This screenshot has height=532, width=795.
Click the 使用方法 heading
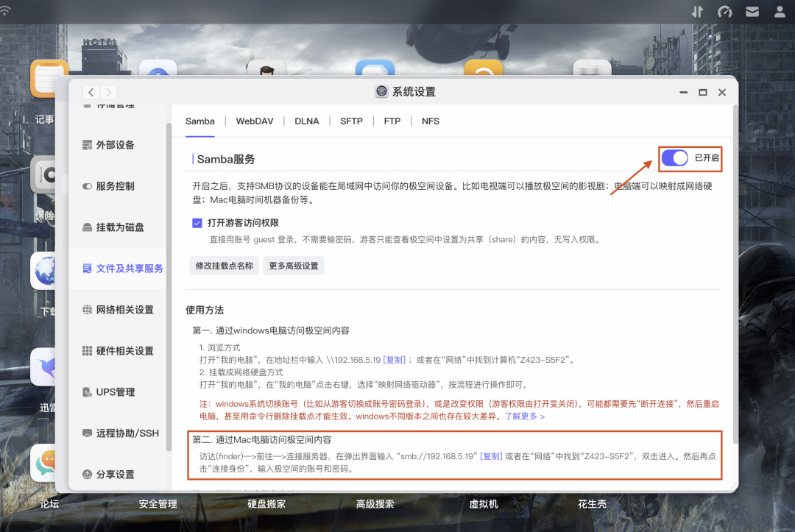tap(205, 310)
